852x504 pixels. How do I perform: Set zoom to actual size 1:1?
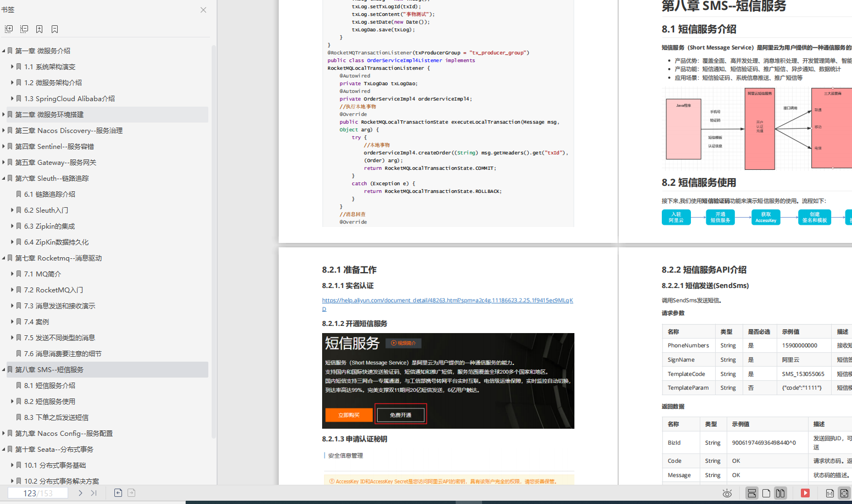pos(830,494)
